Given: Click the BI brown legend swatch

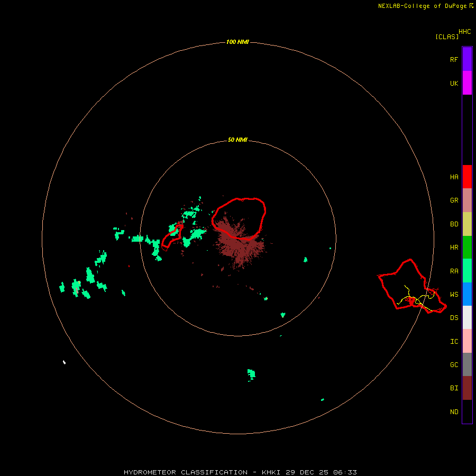Looking at the screenshot, I should pyautogui.click(x=467, y=388).
